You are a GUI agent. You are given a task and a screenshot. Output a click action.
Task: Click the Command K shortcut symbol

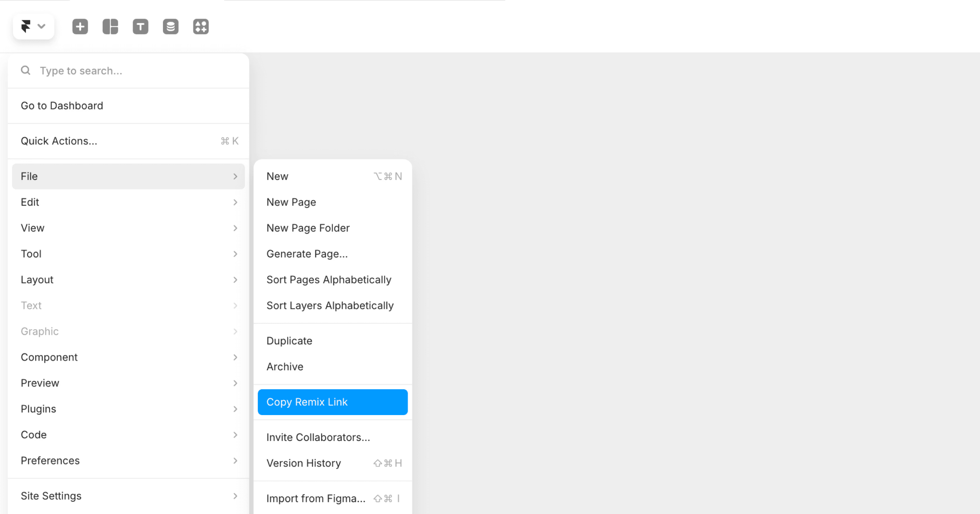tap(229, 141)
